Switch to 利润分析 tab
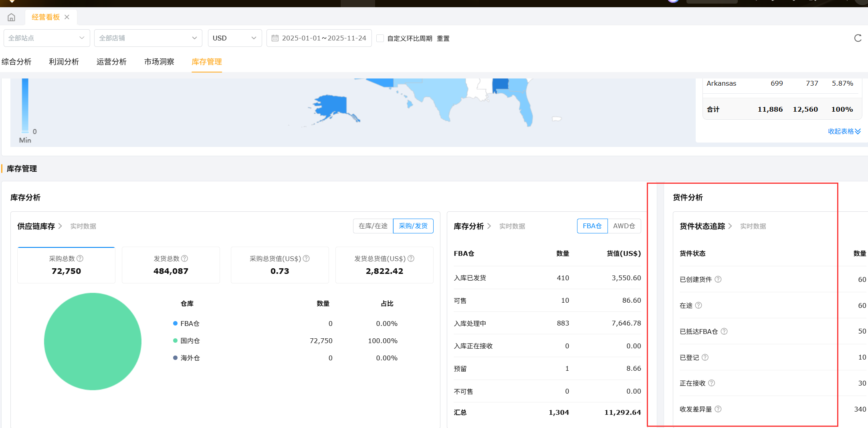Image resolution: width=868 pixels, height=428 pixels. tap(64, 62)
